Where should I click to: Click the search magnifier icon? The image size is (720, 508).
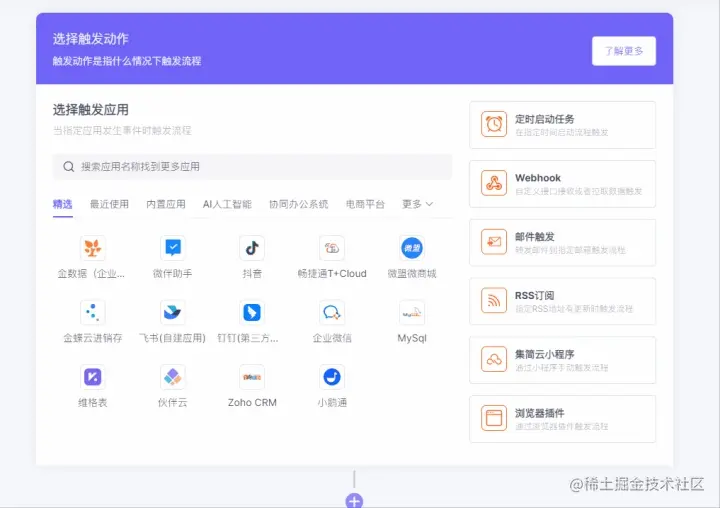click(x=69, y=166)
